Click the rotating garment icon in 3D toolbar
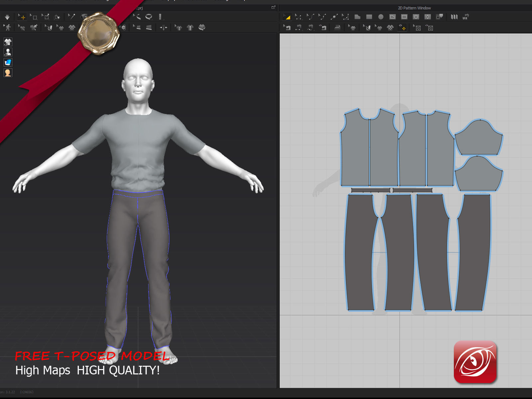The width and height of the screenshot is (532, 399). point(202,27)
